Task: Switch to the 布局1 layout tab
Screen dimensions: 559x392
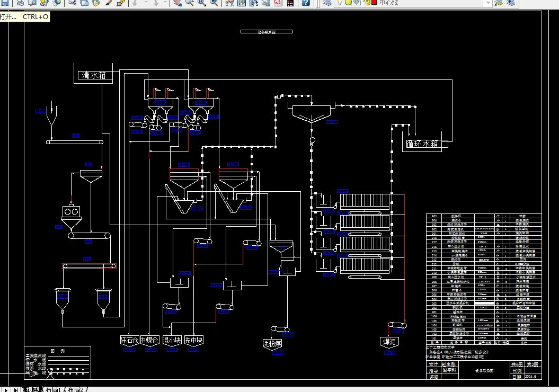Action: (53, 389)
